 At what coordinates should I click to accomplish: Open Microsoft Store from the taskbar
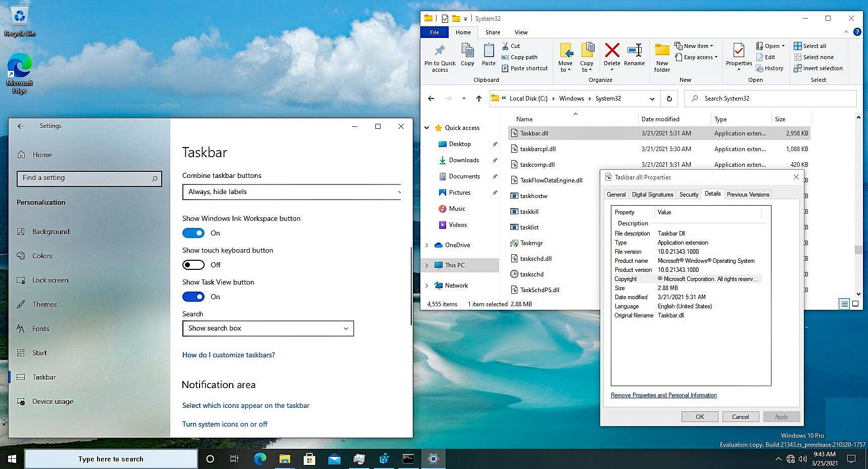coord(309,459)
